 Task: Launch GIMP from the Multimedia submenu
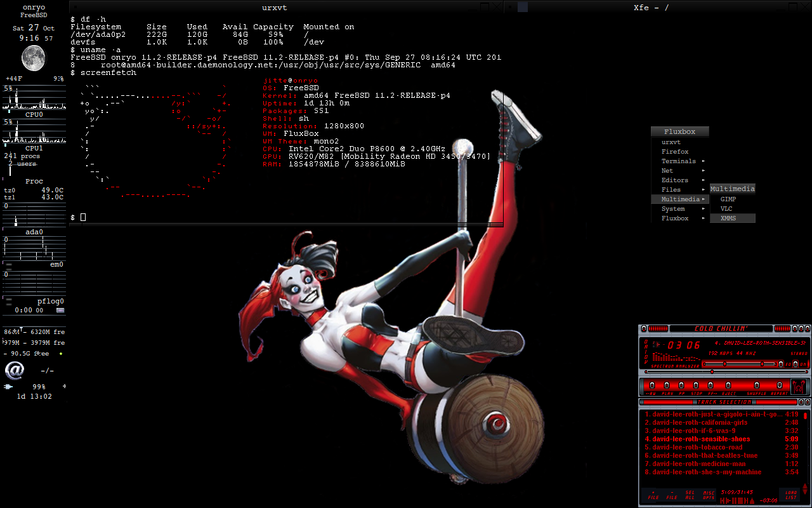pyautogui.click(x=733, y=199)
